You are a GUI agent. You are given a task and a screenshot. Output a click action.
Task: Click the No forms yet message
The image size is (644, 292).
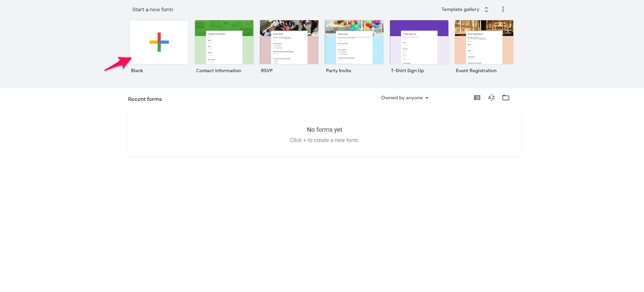coord(324,130)
